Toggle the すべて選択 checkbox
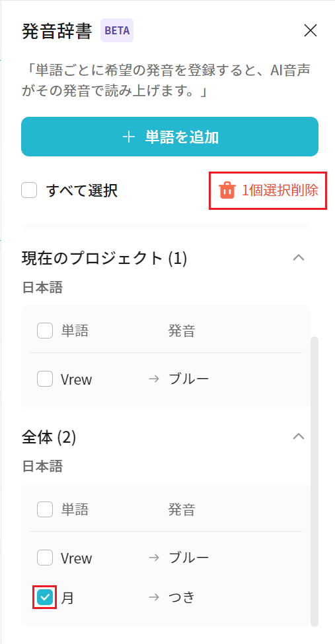This screenshot has height=644, width=335. click(29, 190)
